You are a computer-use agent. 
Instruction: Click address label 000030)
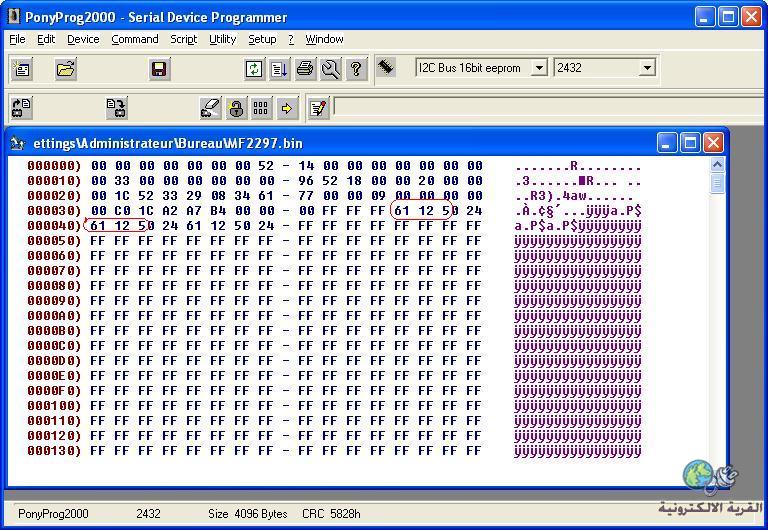pos(54,211)
